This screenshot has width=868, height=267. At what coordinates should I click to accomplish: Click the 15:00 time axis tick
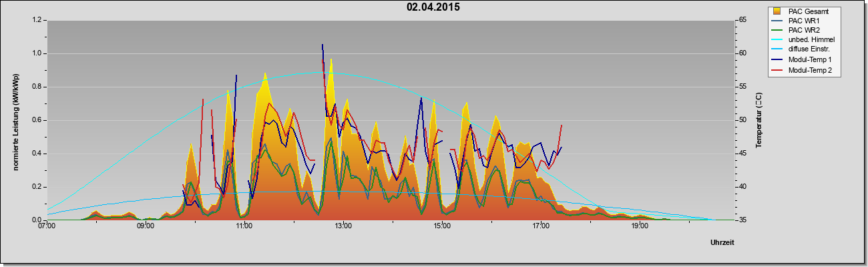(x=442, y=226)
